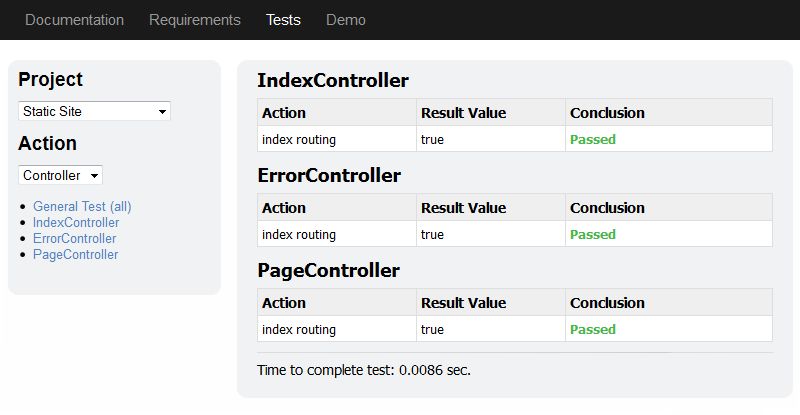This screenshot has width=800, height=415.
Task: Select the Tests navigation tab
Action: point(283,20)
